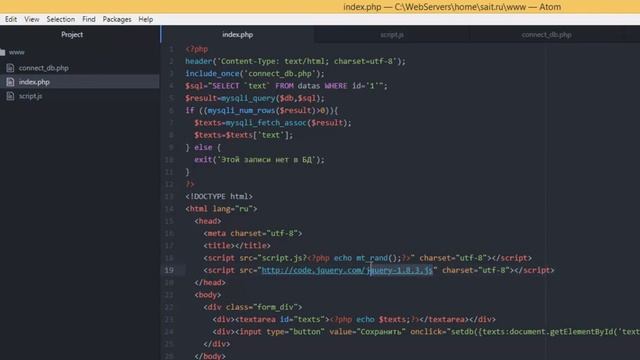Click the <meta charset="utf-8"> line

pyautogui.click(x=253, y=233)
